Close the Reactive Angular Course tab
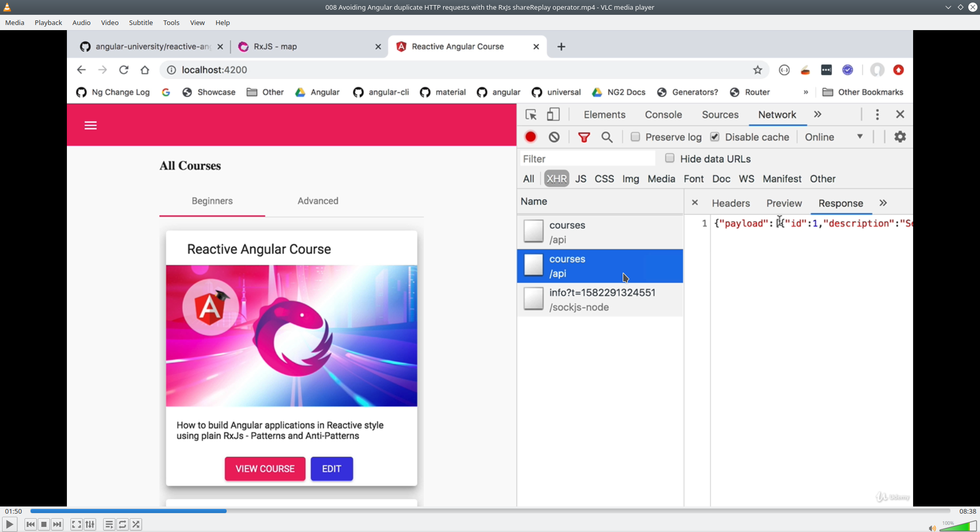Screen dimensions: 980x532 click(536, 46)
